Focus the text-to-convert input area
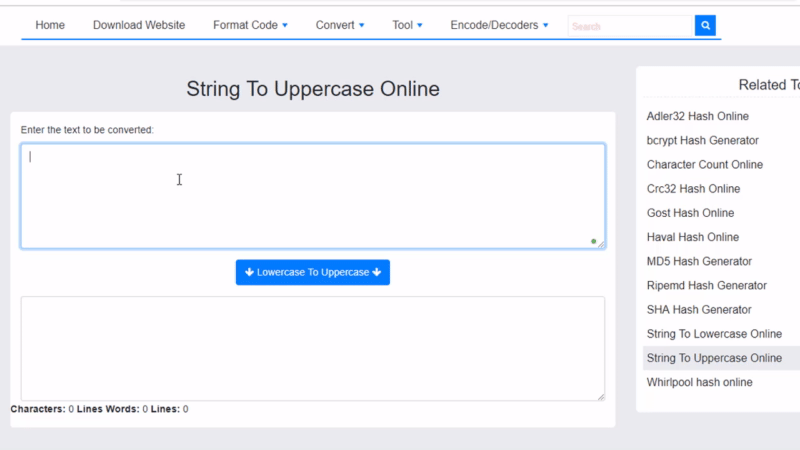This screenshot has height=450, width=800. [x=312, y=196]
